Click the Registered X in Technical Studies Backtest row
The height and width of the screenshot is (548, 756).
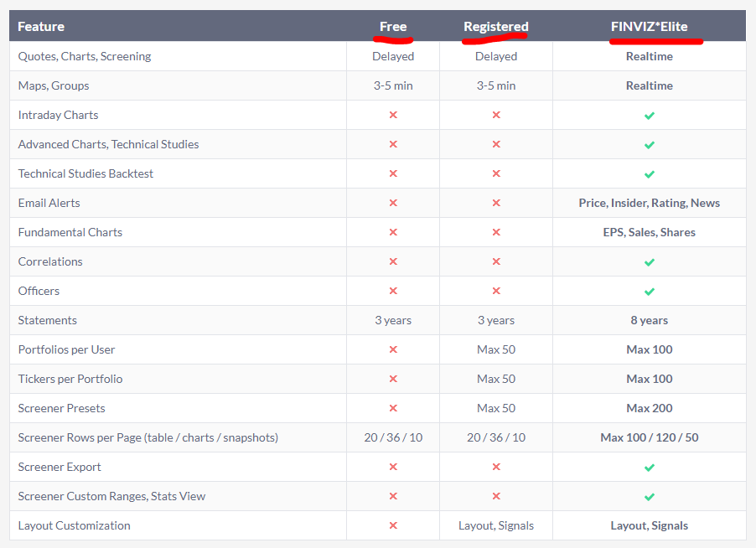click(x=496, y=173)
